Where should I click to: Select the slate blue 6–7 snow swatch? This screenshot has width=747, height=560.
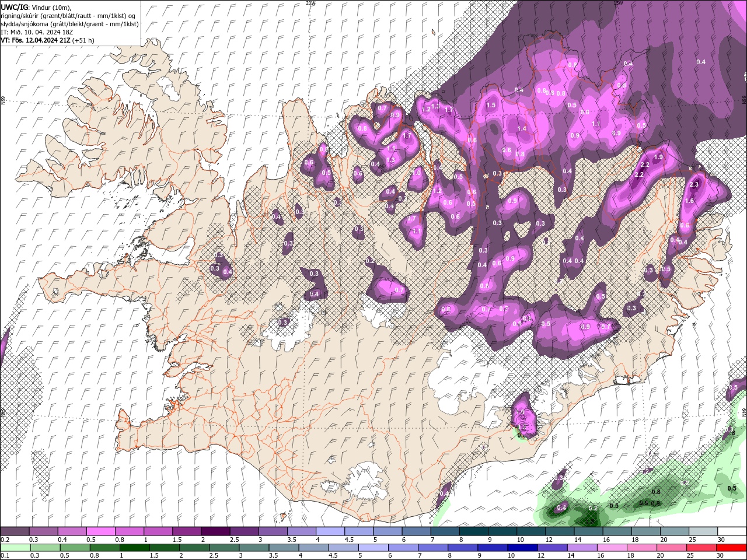tap(416, 531)
